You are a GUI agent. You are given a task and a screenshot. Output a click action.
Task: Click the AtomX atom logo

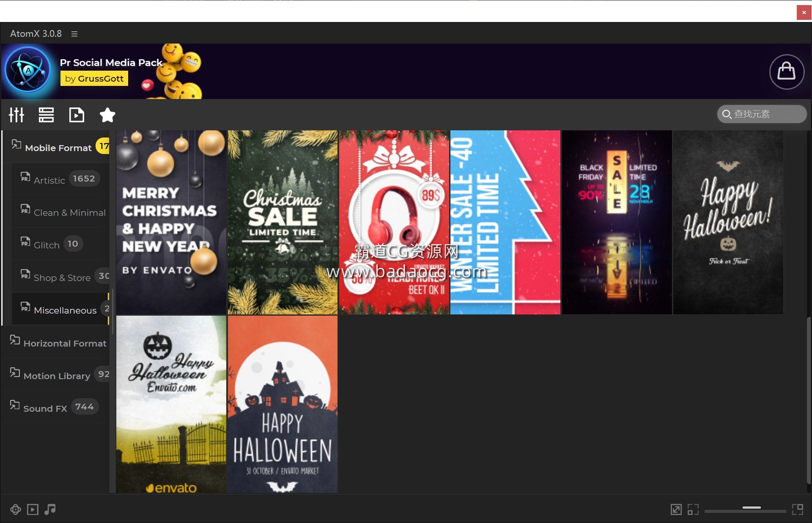(x=28, y=70)
